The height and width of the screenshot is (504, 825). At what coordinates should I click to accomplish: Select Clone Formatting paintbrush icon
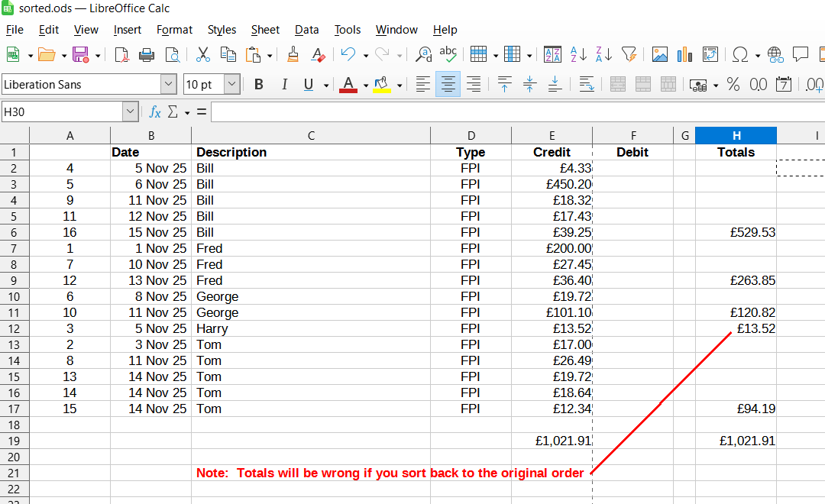click(x=293, y=54)
